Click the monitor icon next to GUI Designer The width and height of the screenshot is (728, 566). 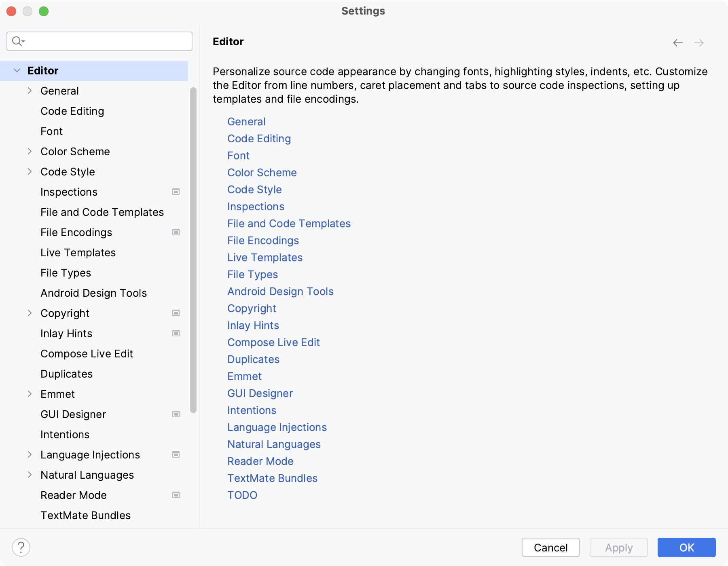pyautogui.click(x=176, y=414)
